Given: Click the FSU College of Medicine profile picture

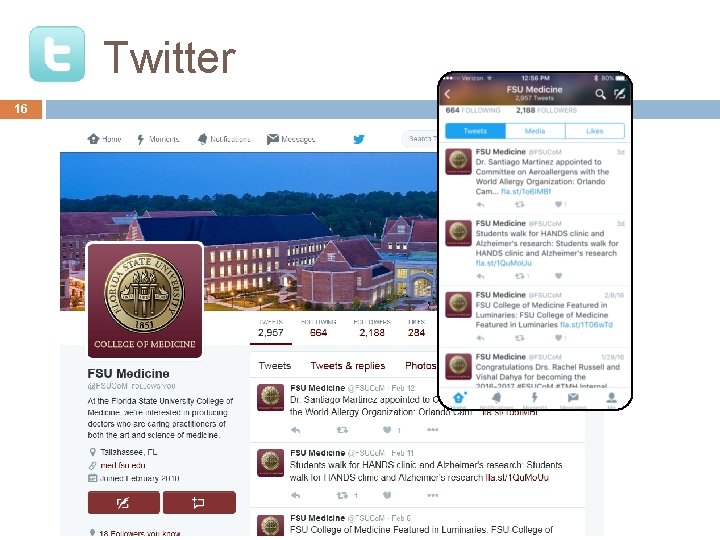Looking at the screenshot, I should tap(145, 300).
